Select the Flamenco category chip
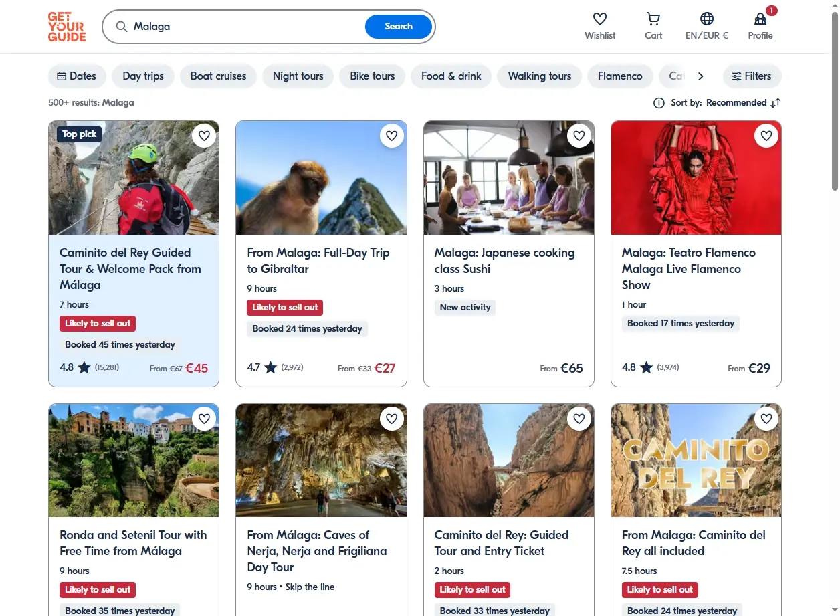This screenshot has width=840, height=616. (x=620, y=76)
